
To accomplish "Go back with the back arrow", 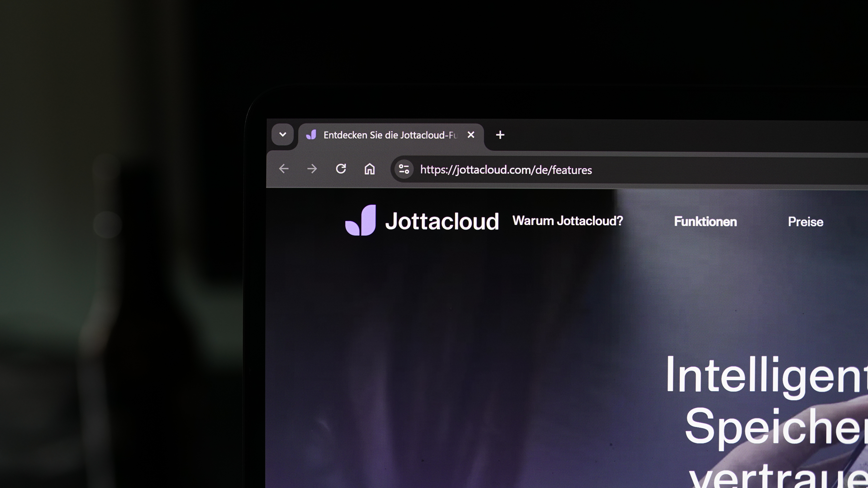I will (284, 168).
